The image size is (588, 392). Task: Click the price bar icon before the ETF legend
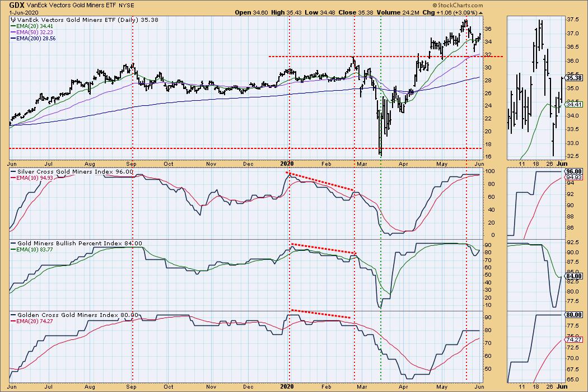pyautogui.click(x=13, y=20)
